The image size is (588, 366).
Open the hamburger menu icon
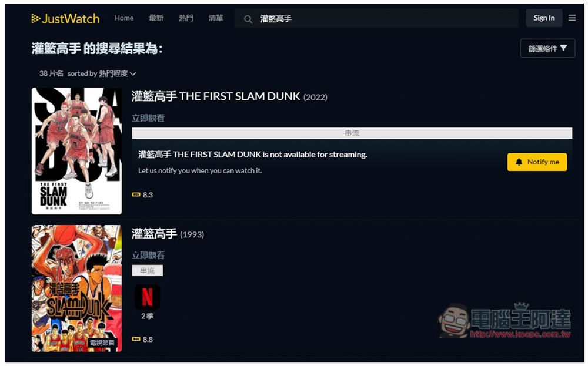tap(572, 18)
